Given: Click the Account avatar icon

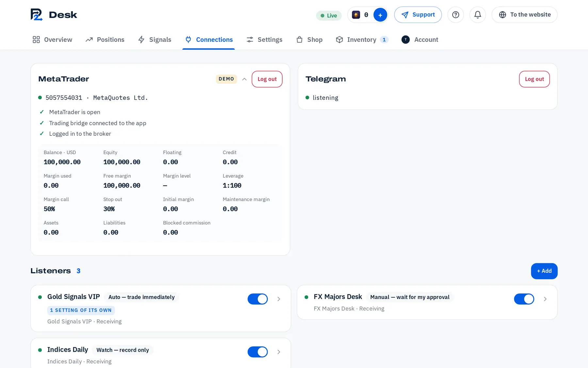Looking at the screenshot, I should pyautogui.click(x=405, y=40).
